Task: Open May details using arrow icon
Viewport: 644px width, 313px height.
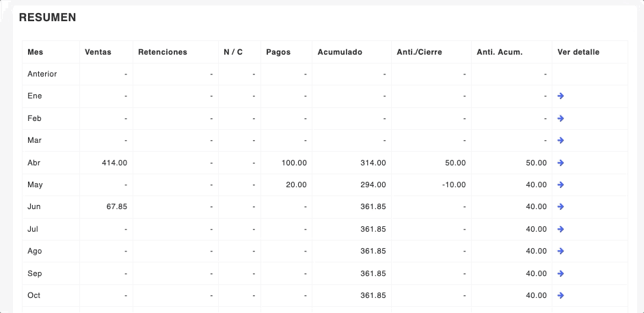Action: 561,185
